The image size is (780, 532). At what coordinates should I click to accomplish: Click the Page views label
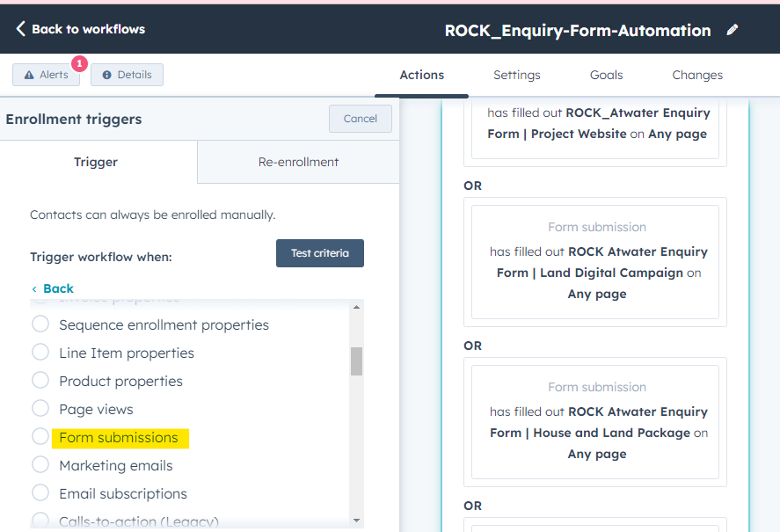tap(96, 410)
